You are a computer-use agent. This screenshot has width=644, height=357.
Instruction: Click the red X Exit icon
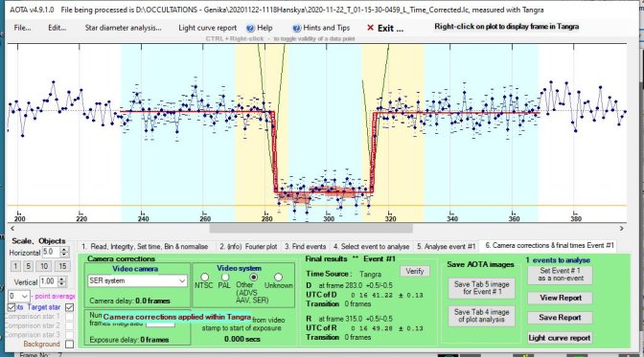click(370, 28)
